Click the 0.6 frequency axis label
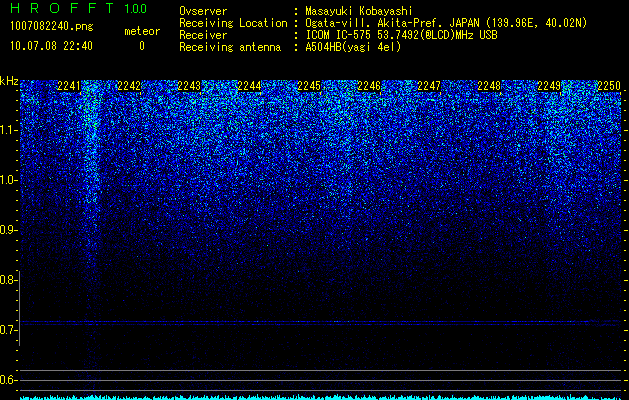 (8, 380)
